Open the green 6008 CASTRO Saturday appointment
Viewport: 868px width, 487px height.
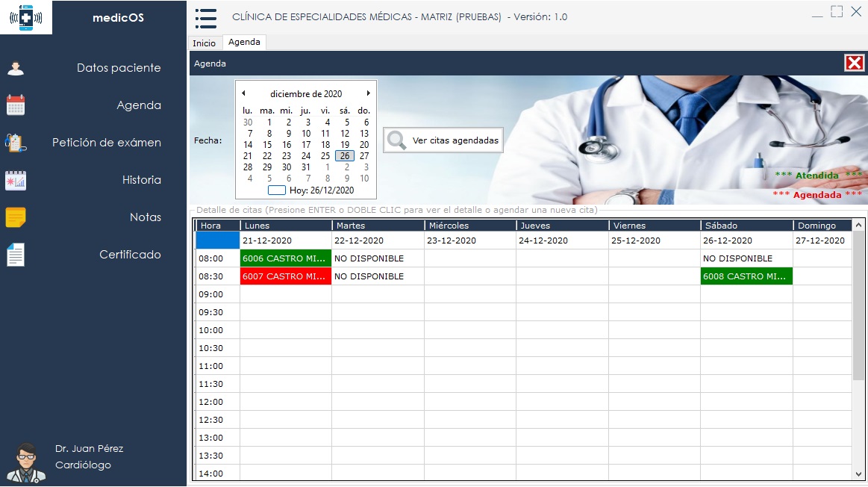(x=746, y=276)
